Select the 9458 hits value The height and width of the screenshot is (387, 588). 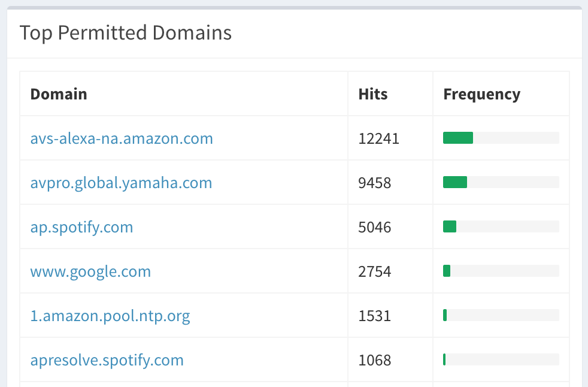click(x=375, y=183)
